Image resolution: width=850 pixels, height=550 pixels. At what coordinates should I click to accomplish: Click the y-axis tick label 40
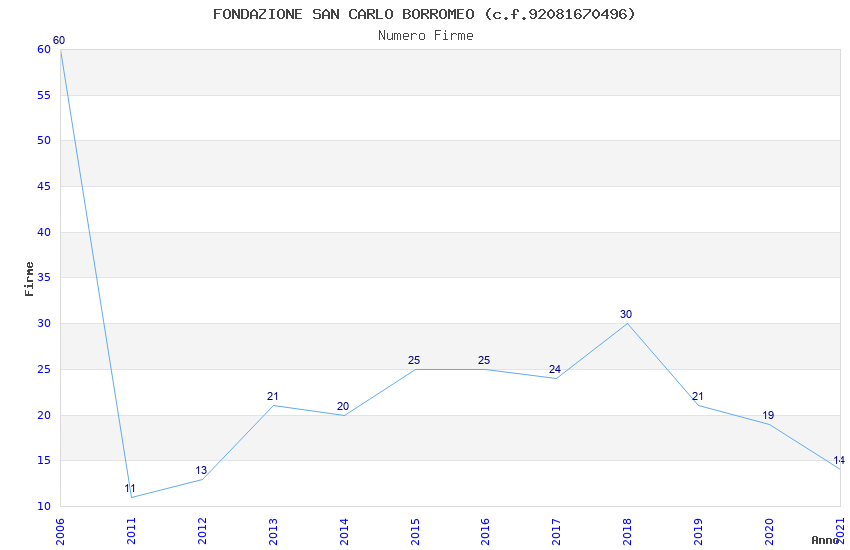point(44,232)
